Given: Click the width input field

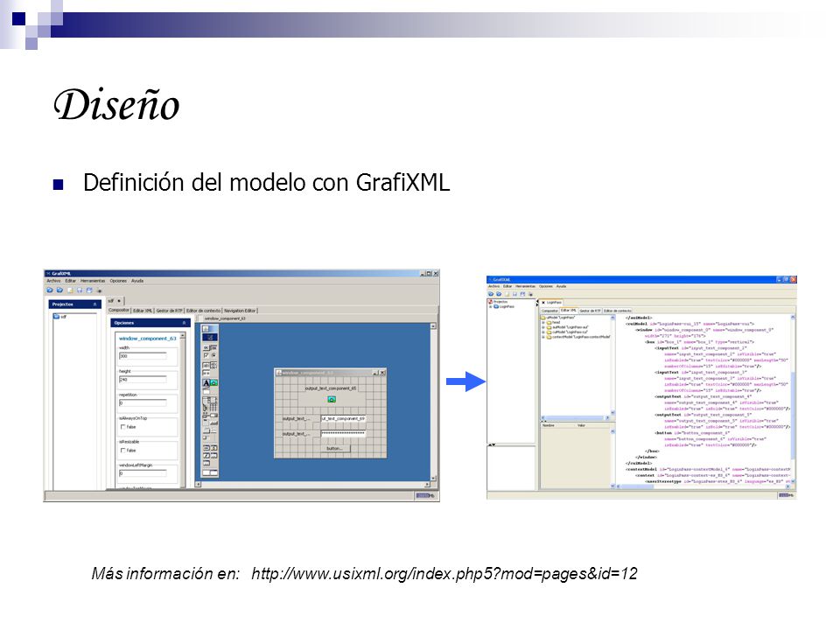Looking at the screenshot, I should click(143, 356).
